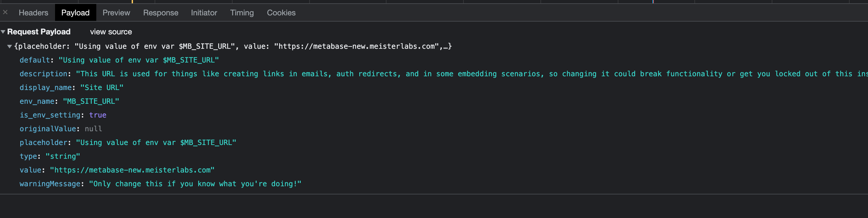Click the orange marker in the network overview strip
This screenshot has width=868, height=218.
point(132,1)
